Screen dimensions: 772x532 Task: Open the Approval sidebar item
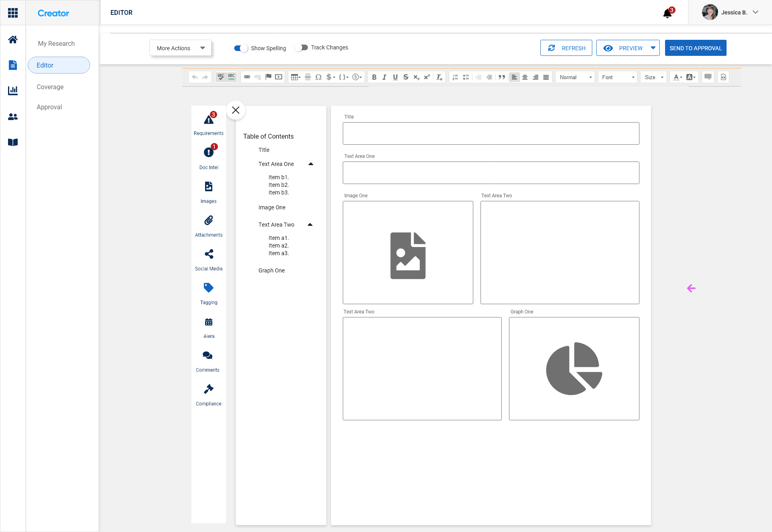point(49,107)
